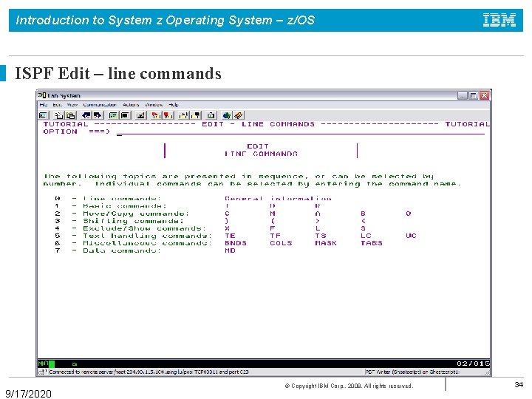Select topic 7 Data commands
532x399 pixels.
coord(108,250)
